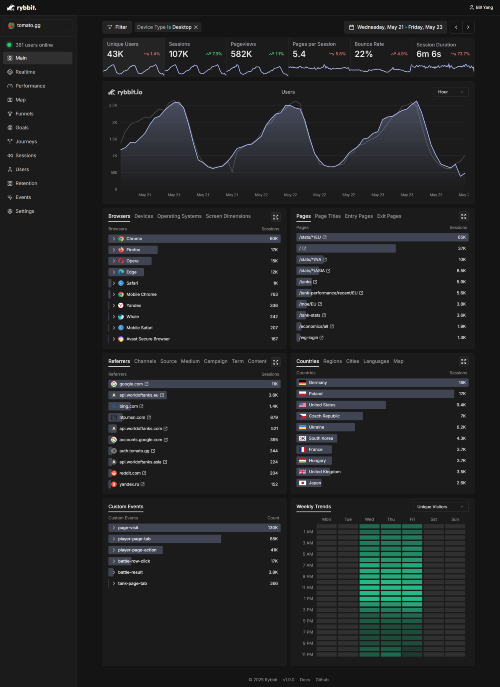Open the date range picker button

pos(395,27)
